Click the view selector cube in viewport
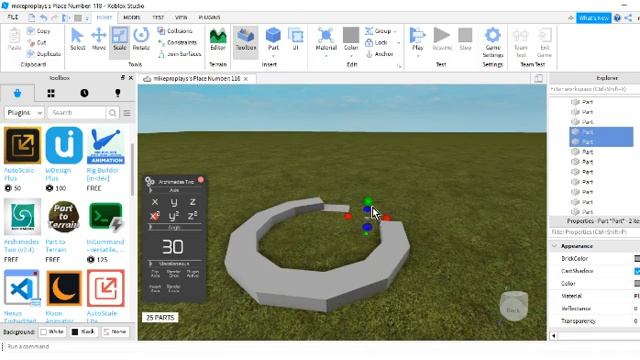Viewport: 640px width, 360px height. pyautogui.click(x=513, y=306)
